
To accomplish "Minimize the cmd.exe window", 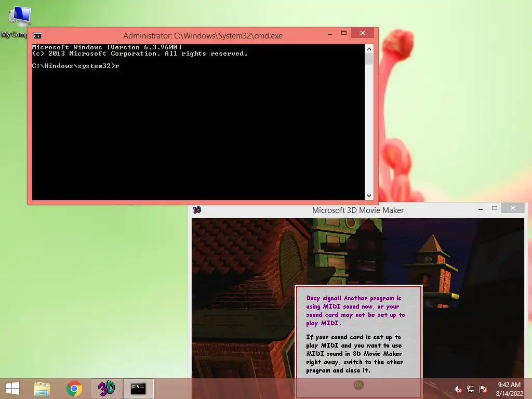I will (x=330, y=34).
